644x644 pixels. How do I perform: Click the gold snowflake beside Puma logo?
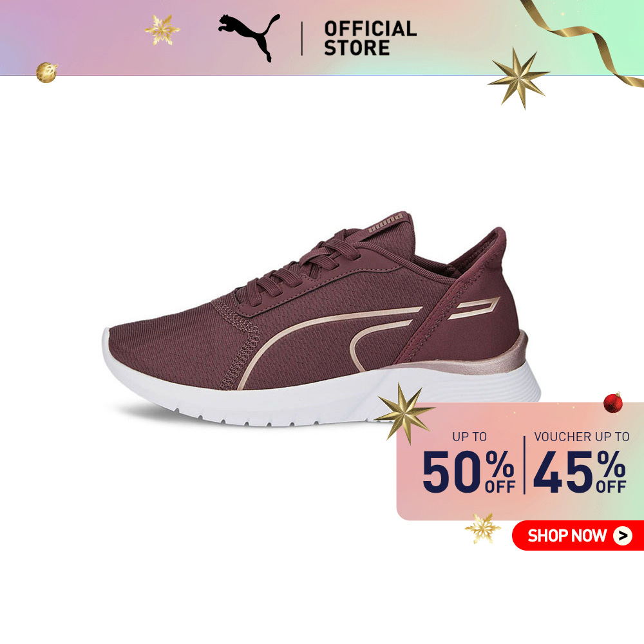162,30
